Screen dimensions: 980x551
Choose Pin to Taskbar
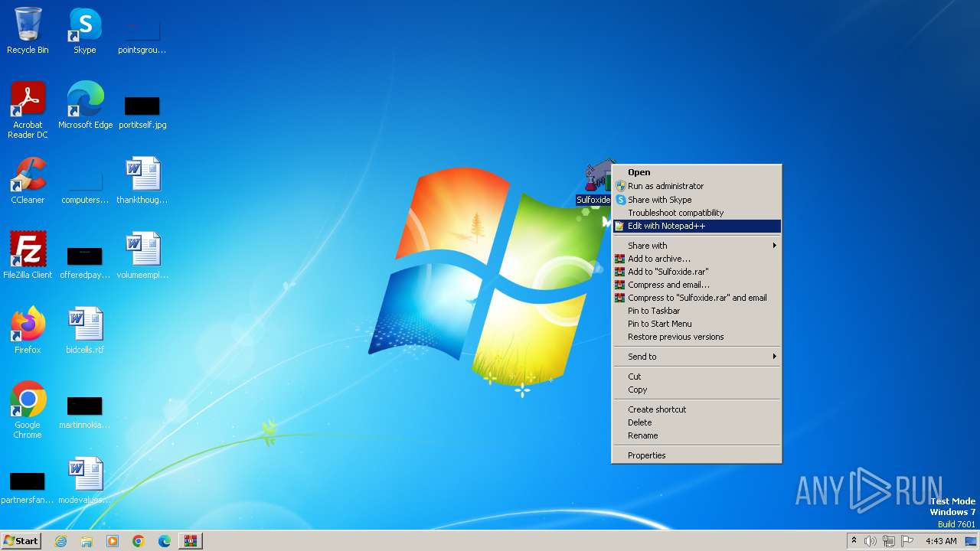pos(697,311)
